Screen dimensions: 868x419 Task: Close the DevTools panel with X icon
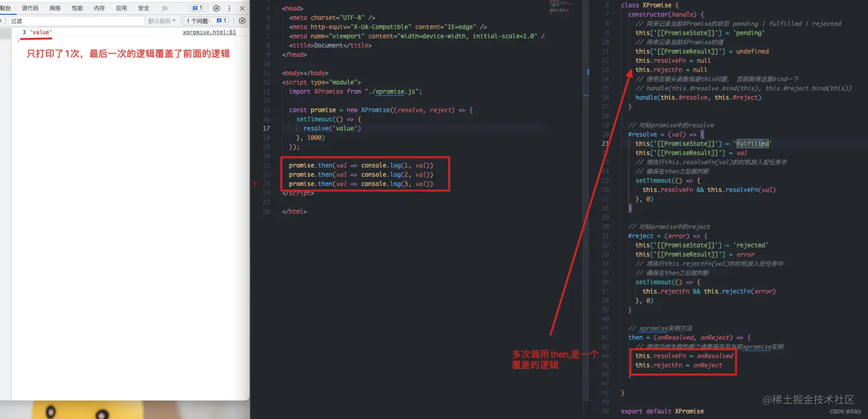click(242, 8)
